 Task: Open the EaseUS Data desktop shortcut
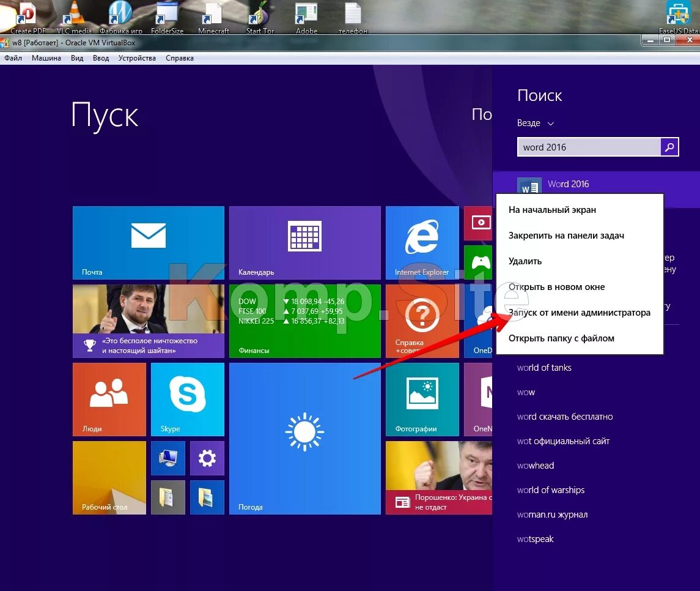point(678,18)
